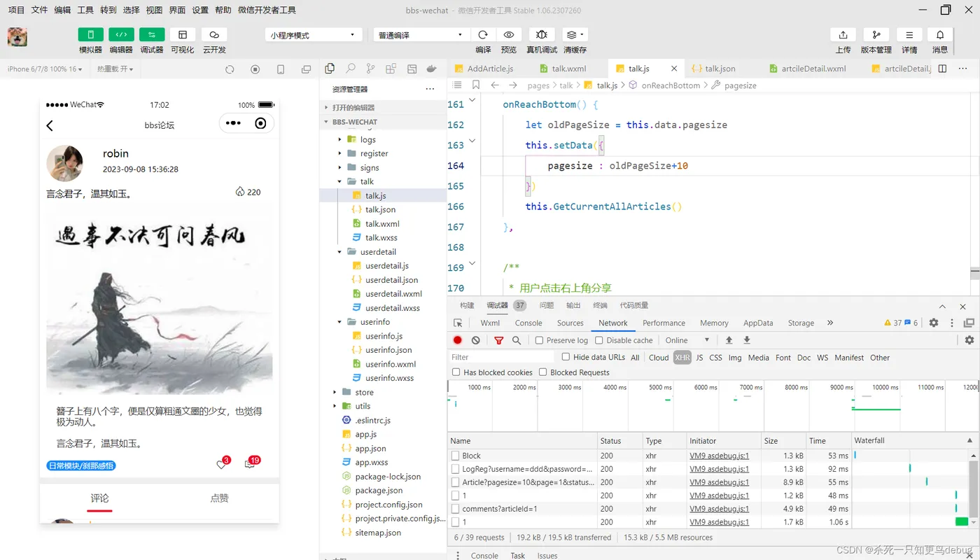Check Hide data URLs
The width and height of the screenshot is (980, 560).
coord(566,357)
